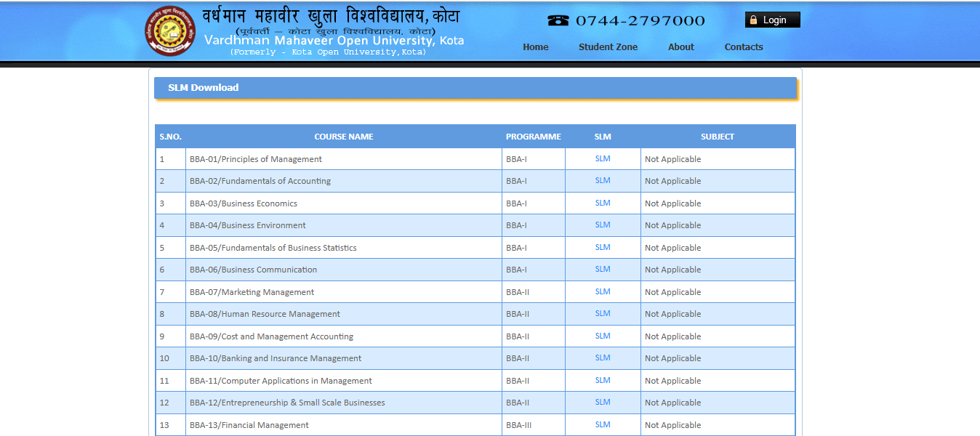Viewport: 980px width, 436px height.
Task: Go to the About menu
Action: 680,47
